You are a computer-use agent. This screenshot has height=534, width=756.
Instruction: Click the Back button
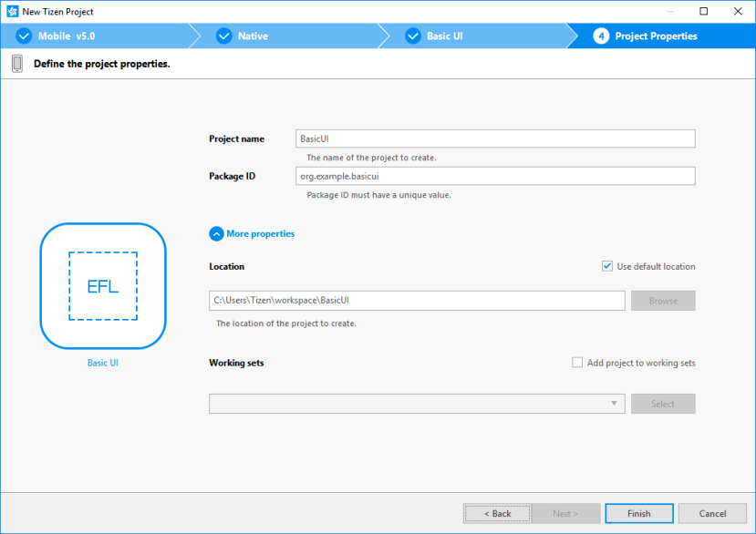496,513
